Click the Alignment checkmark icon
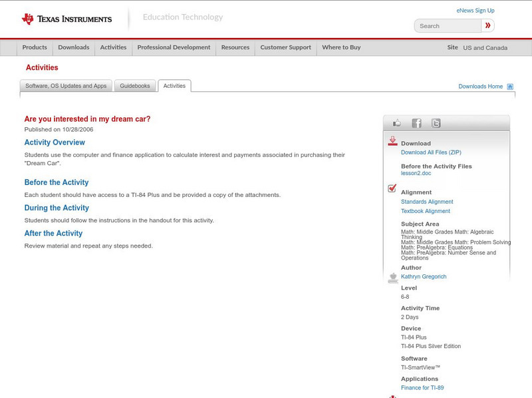Screen dimensions: 532x398 click(x=392, y=189)
